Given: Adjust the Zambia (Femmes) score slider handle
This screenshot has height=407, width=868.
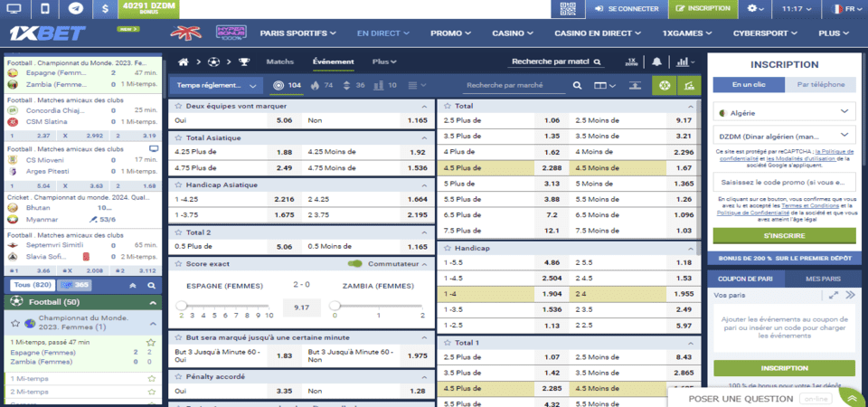Looking at the screenshot, I should tap(335, 305).
